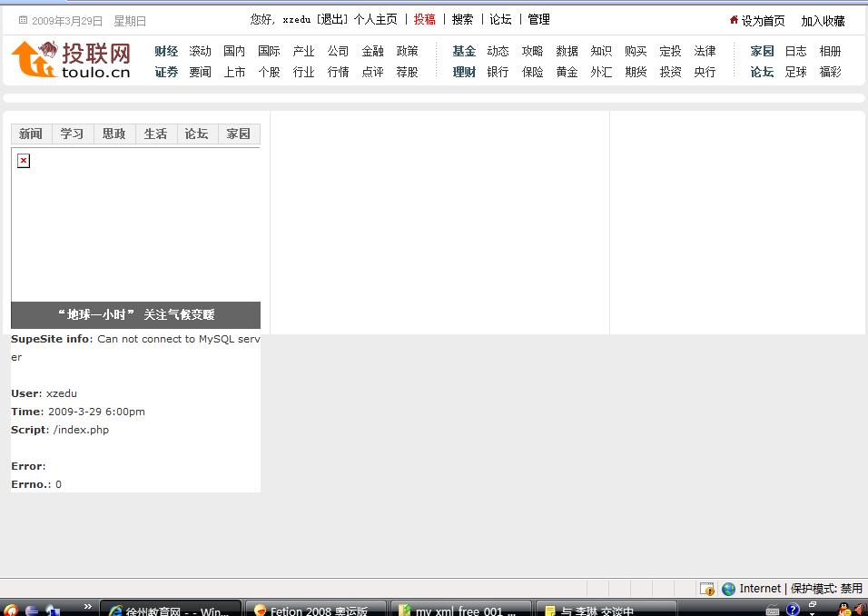
Task: Click the 要闻 nav link
Action: [x=201, y=72]
